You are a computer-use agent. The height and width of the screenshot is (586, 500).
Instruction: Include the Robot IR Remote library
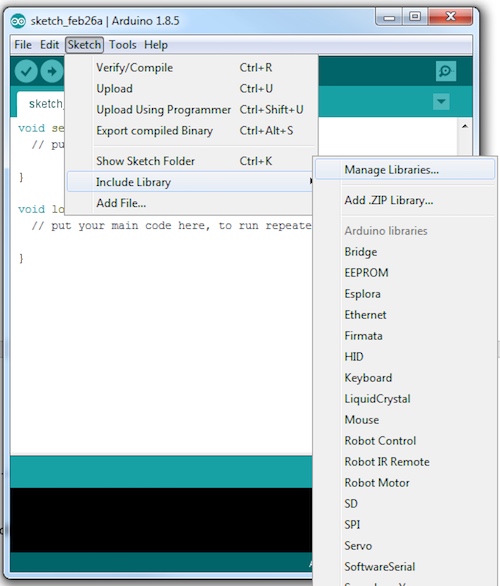(x=405, y=462)
